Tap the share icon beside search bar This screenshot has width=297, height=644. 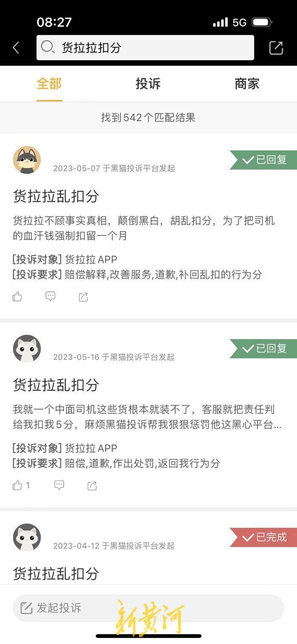tap(276, 48)
